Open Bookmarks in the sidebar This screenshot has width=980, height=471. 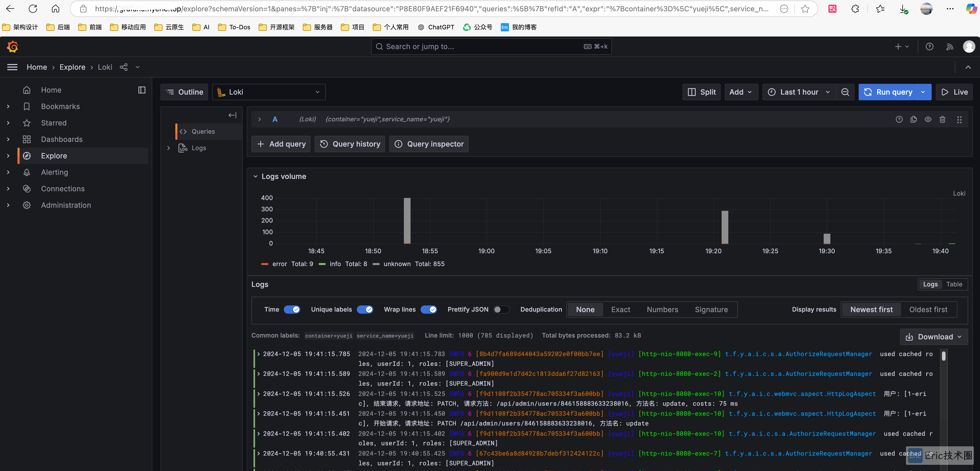click(x=60, y=106)
